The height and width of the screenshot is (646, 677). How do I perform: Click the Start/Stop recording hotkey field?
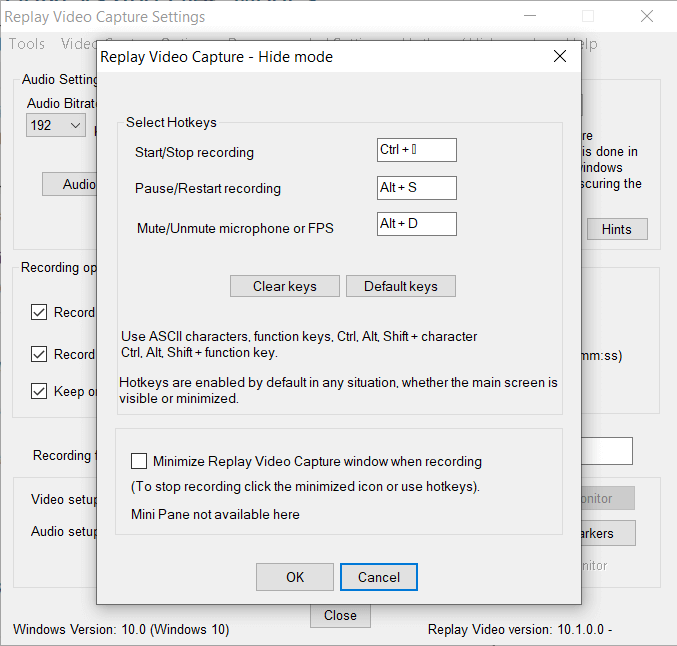click(417, 150)
